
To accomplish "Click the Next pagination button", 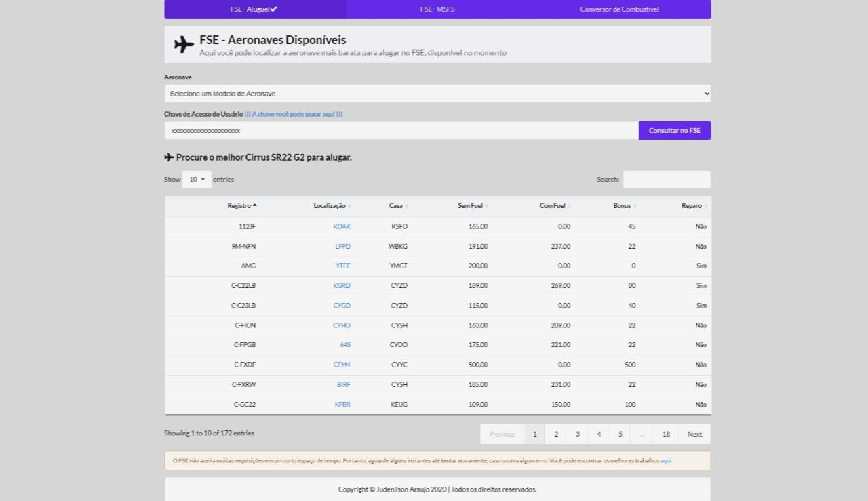I will pyautogui.click(x=694, y=434).
